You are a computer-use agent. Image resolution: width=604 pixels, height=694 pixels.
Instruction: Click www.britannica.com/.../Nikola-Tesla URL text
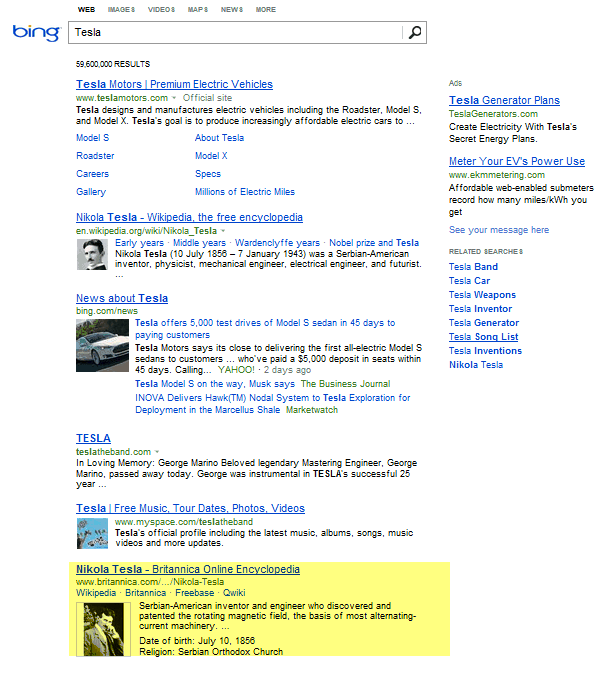click(150, 582)
